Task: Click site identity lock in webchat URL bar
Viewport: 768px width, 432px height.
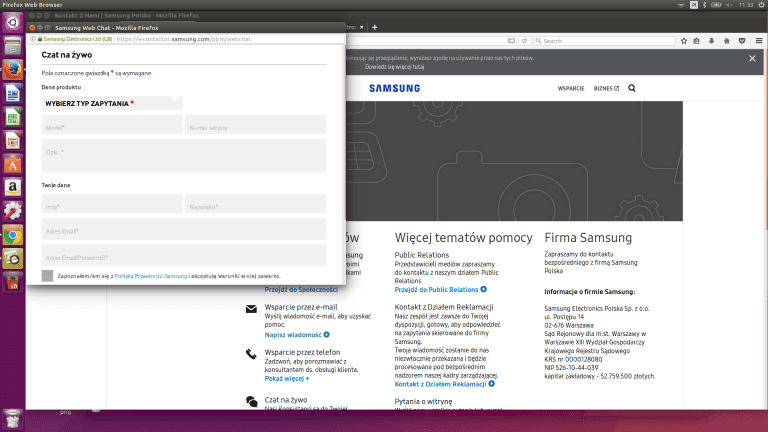Action: pyautogui.click(x=40, y=39)
